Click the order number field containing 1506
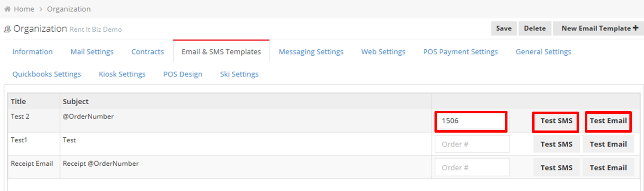Screen dimensions: 644x191 471,121
